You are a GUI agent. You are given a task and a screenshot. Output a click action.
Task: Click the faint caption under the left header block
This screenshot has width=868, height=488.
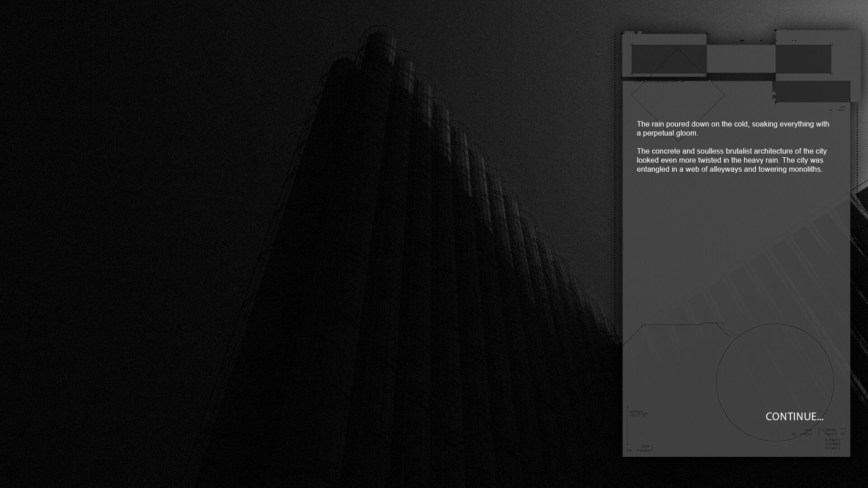(658, 82)
